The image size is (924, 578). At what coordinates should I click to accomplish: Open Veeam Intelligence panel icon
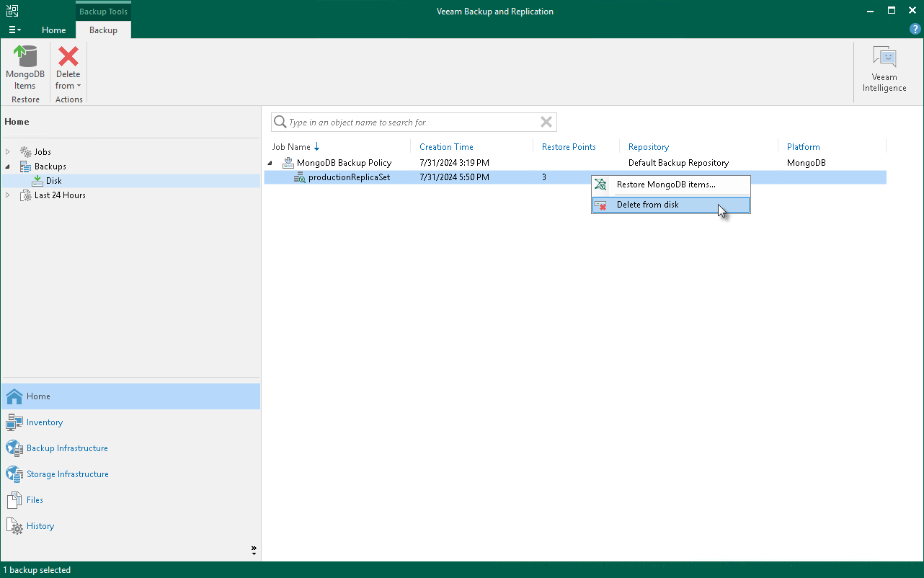coord(884,57)
